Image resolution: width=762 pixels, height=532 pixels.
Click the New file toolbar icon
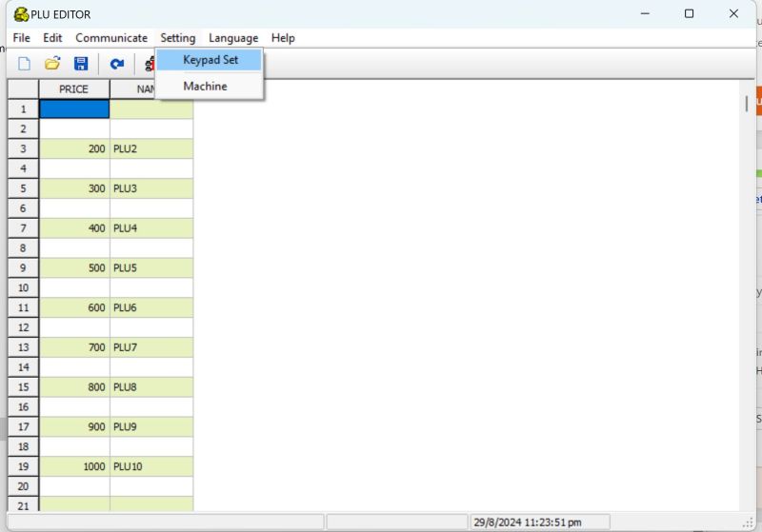click(x=25, y=64)
